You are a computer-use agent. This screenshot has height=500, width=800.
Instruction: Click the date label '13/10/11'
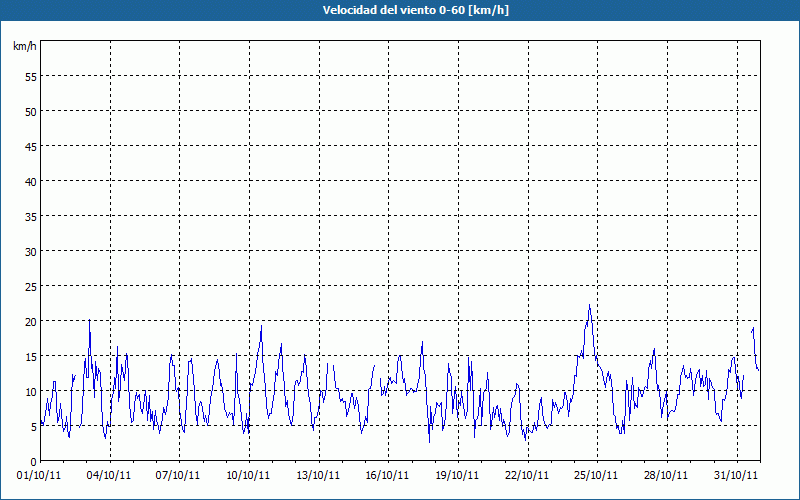pos(318,476)
